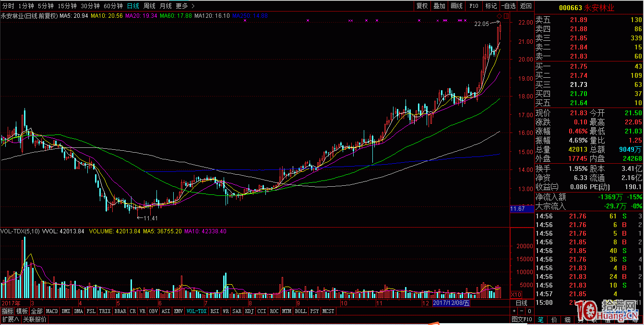Apply the WR indicator

point(226,311)
